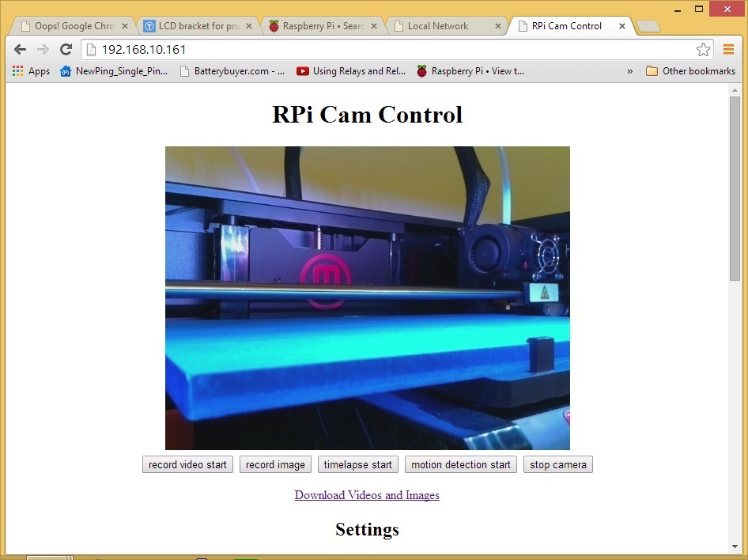Viewport: 748px width, 560px height.
Task: Open the Apps grid shortcut
Action: click(x=31, y=71)
